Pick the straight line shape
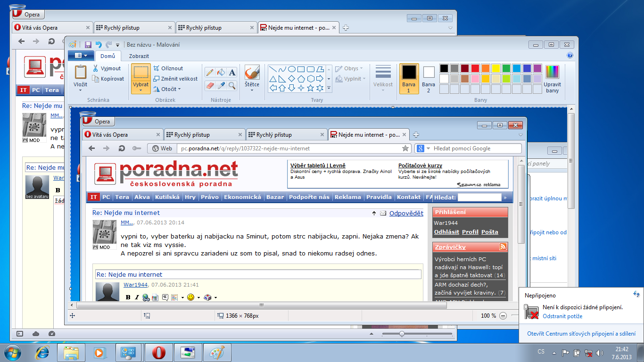Image resolution: width=644 pixels, height=362 pixels. pyautogui.click(x=273, y=69)
